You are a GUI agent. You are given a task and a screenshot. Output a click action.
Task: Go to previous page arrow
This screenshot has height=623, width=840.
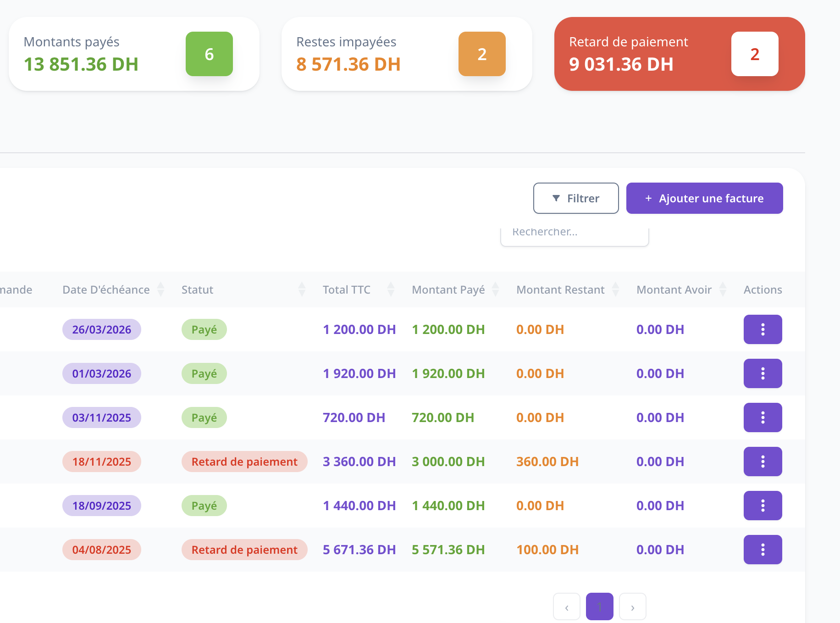567,606
